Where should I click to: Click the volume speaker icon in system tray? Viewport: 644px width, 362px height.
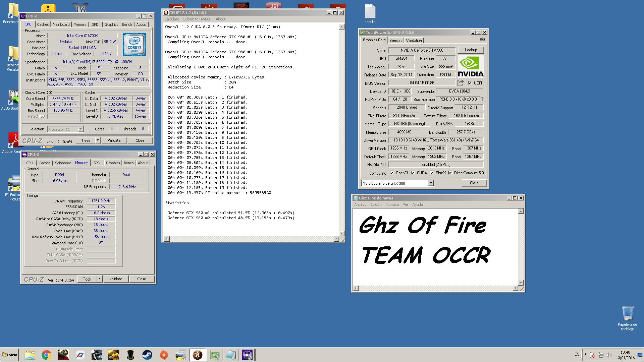coord(608,355)
